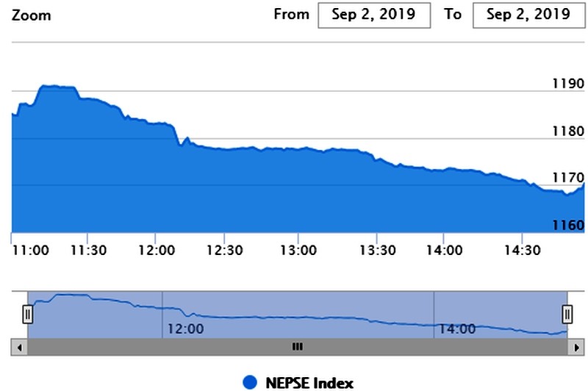Click the 1160 value on the price axis
The height and width of the screenshot is (391, 588).
[567, 224]
